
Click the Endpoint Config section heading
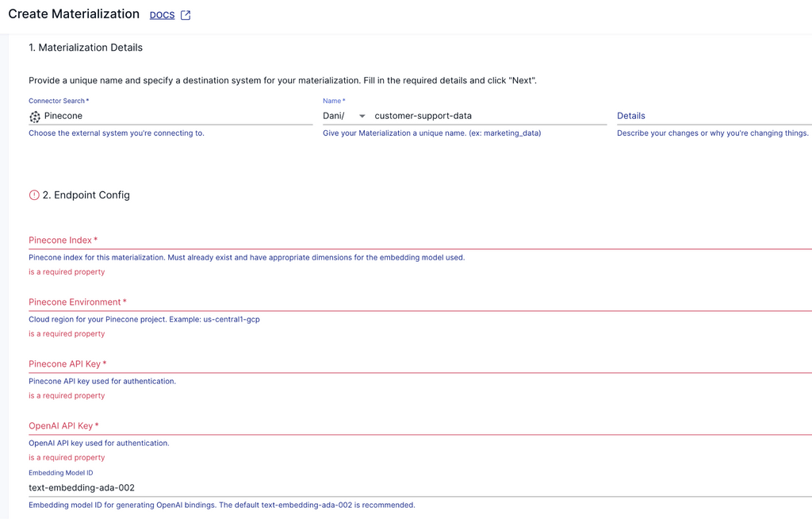coord(89,194)
